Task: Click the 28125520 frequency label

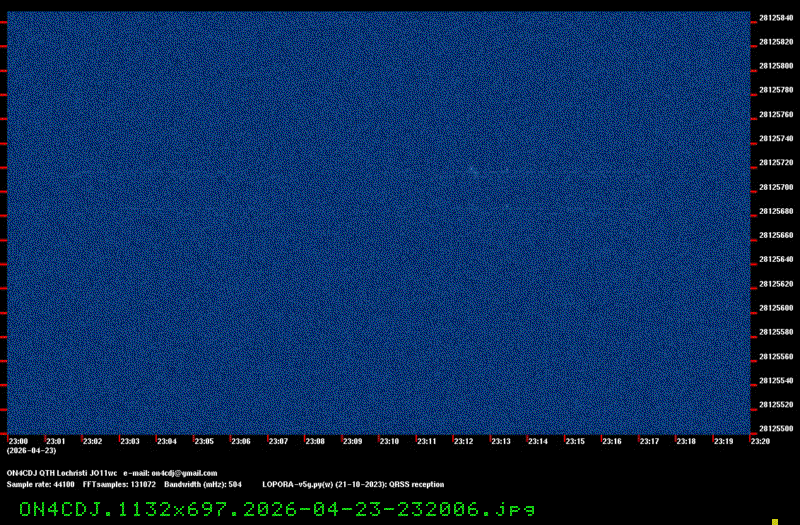Action: point(776,405)
